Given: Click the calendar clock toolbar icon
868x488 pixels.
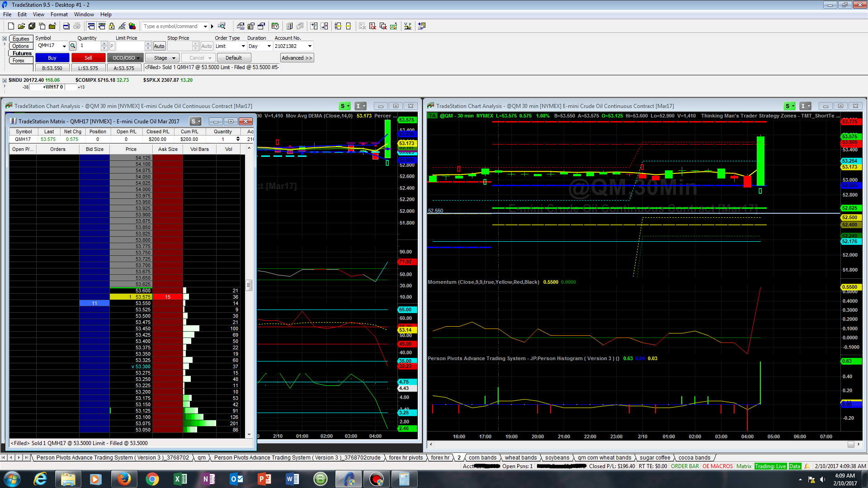Looking at the screenshot, I should 275,26.
